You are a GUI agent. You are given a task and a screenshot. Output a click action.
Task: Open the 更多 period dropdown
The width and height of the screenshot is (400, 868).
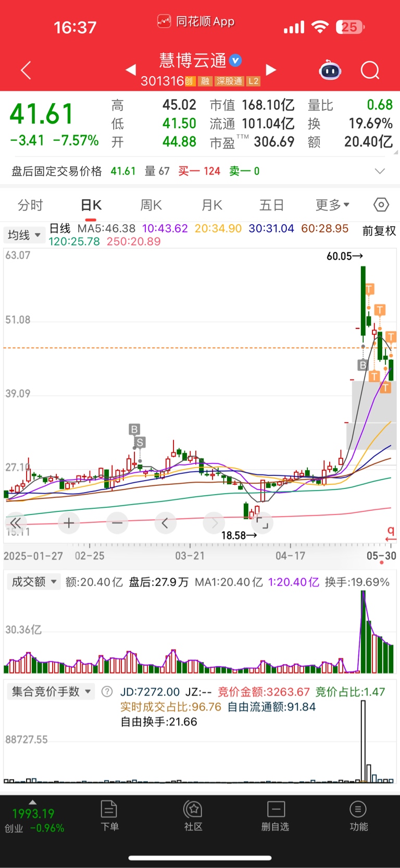click(x=332, y=205)
